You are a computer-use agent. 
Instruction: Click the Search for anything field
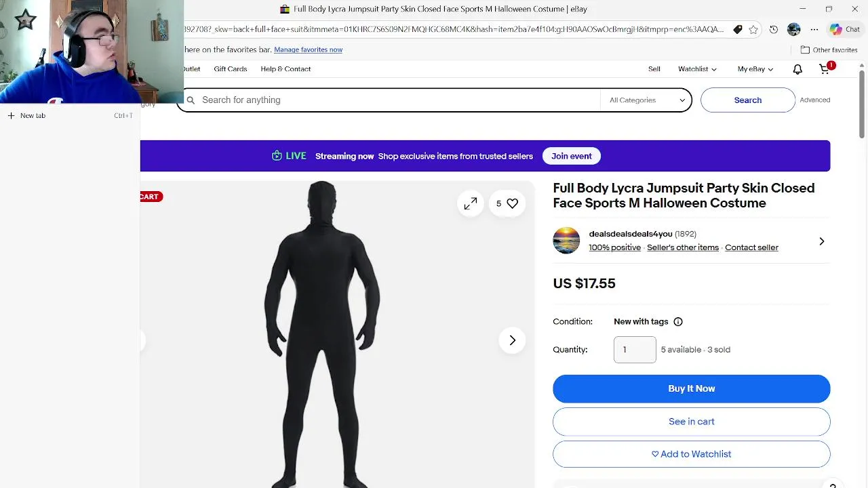393,100
